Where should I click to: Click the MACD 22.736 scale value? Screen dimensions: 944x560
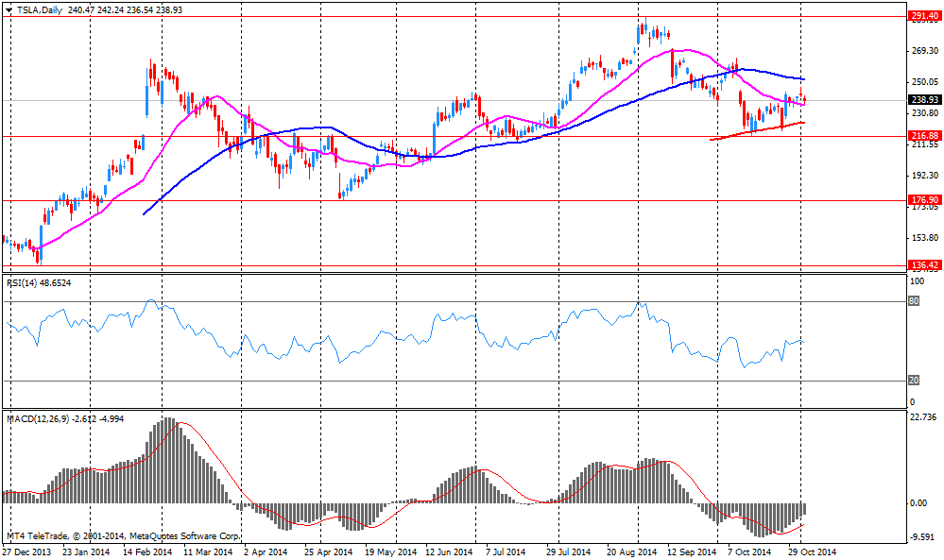tap(923, 416)
